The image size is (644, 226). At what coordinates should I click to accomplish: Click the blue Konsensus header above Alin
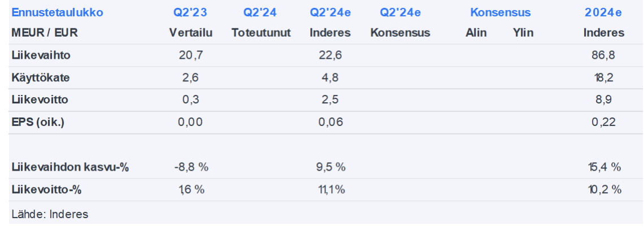[x=501, y=12]
